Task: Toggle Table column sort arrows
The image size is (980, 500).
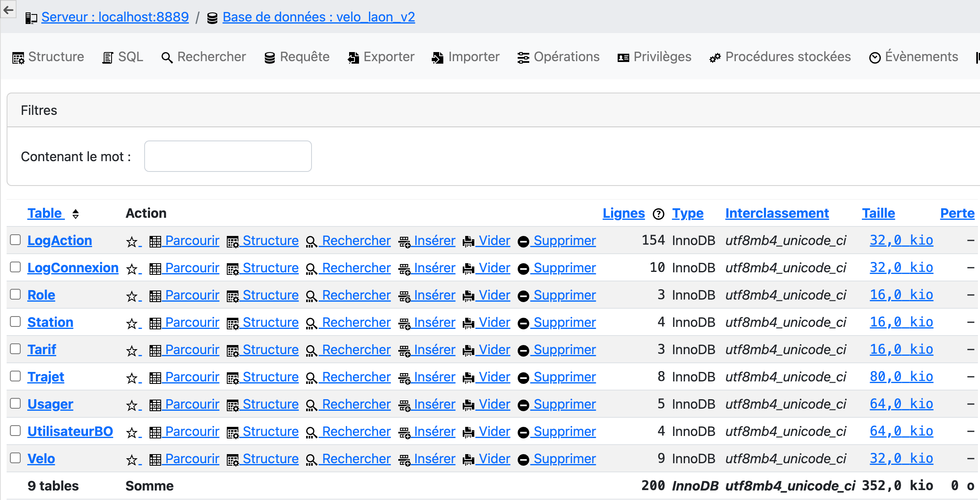Action: 76,214
